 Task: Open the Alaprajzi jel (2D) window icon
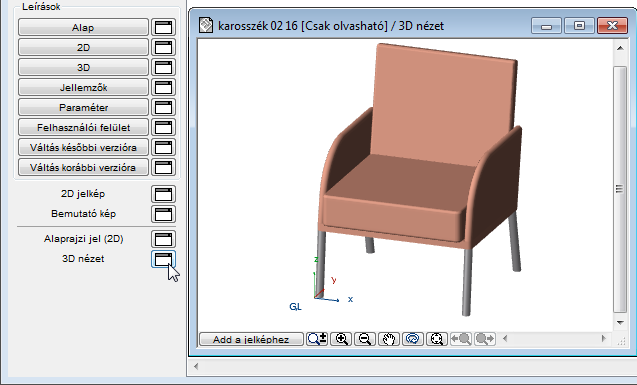click(164, 239)
